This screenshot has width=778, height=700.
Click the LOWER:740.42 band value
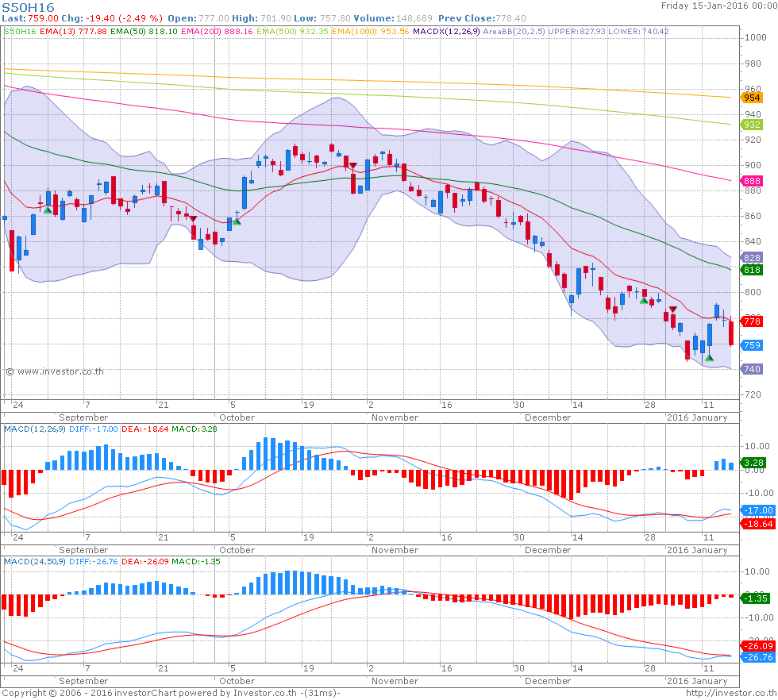[638, 31]
